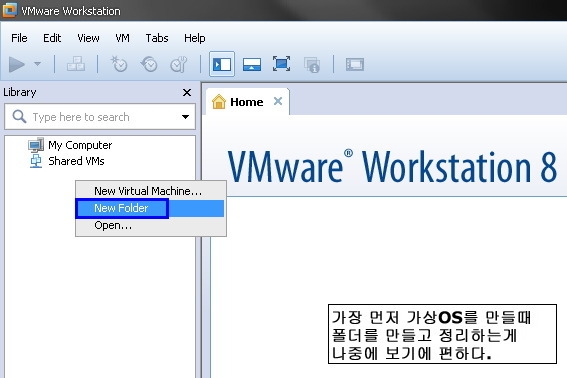
Task: Open the File menu
Action: click(x=19, y=38)
